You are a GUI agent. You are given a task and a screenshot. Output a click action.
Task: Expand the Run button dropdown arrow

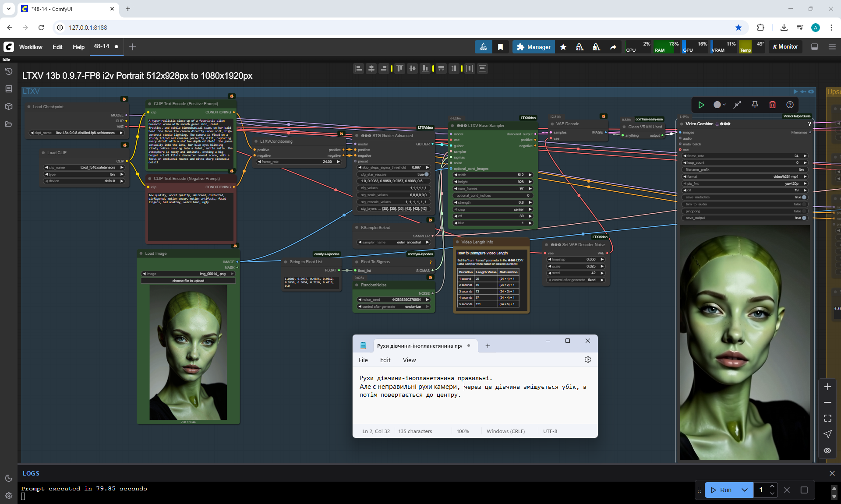pos(745,490)
